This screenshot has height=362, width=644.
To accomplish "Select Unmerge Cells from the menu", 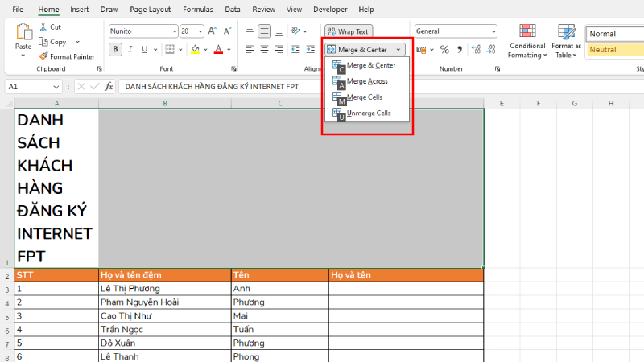I will point(367,113).
